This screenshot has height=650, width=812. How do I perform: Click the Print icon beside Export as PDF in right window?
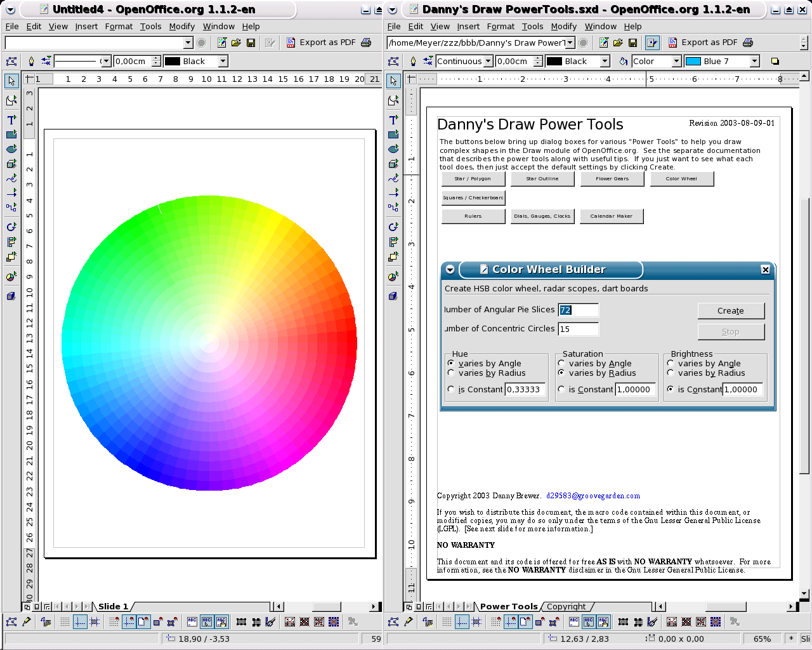[x=748, y=43]
